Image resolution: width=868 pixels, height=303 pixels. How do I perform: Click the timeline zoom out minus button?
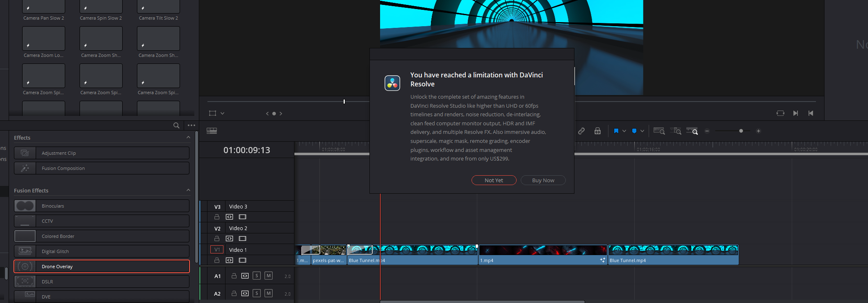click(x=707, y=131)
